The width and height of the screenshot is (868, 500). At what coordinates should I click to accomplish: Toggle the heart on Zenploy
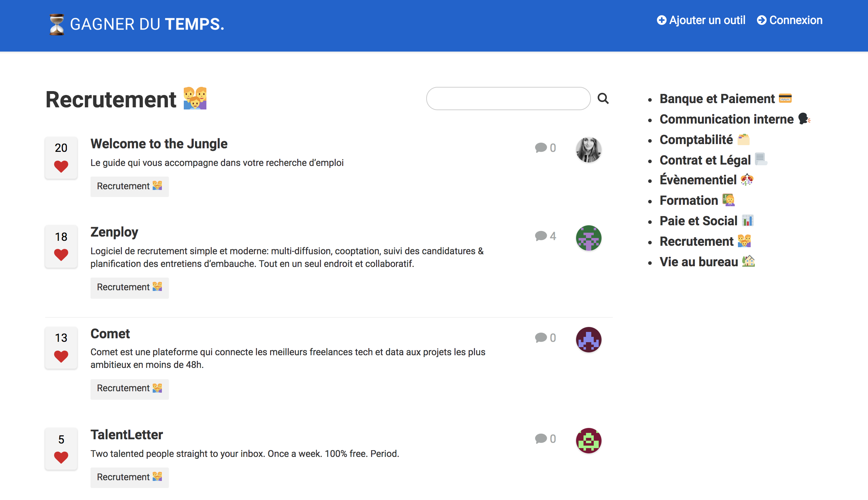(61, 255)
